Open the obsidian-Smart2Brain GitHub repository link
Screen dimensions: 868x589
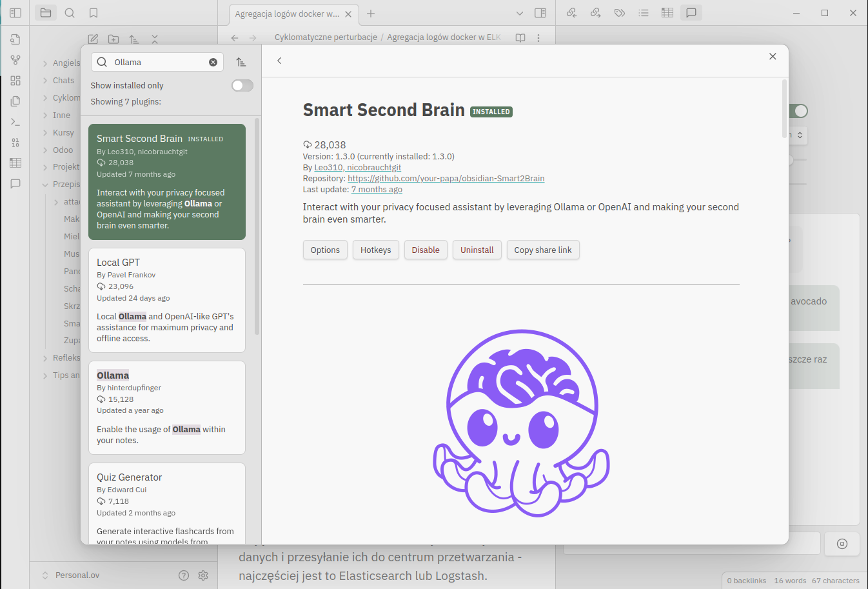pyautogui.click(x=446, y=178)
